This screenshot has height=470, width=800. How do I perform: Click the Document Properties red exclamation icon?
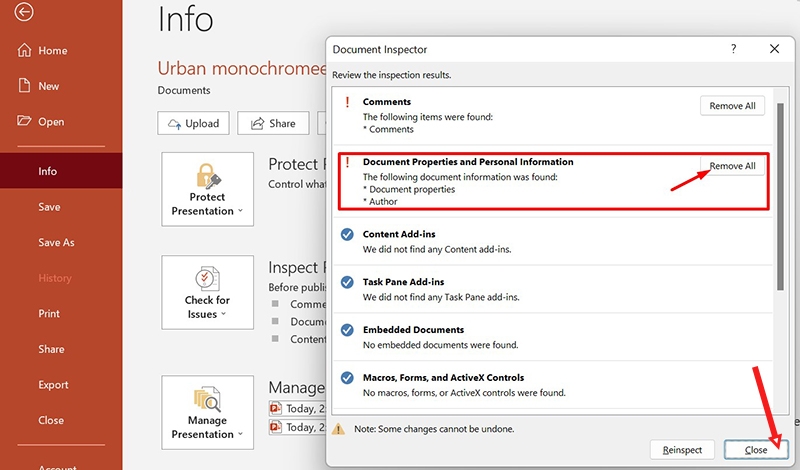347,162
